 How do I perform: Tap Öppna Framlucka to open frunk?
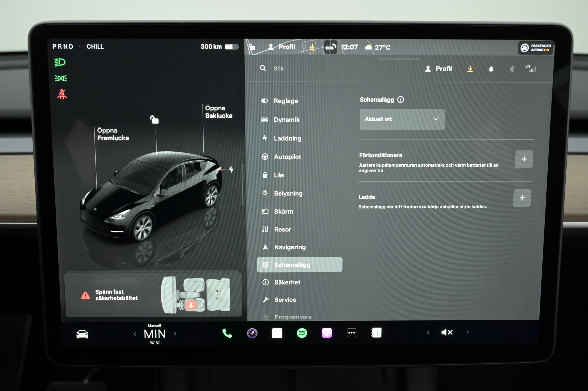113,134
